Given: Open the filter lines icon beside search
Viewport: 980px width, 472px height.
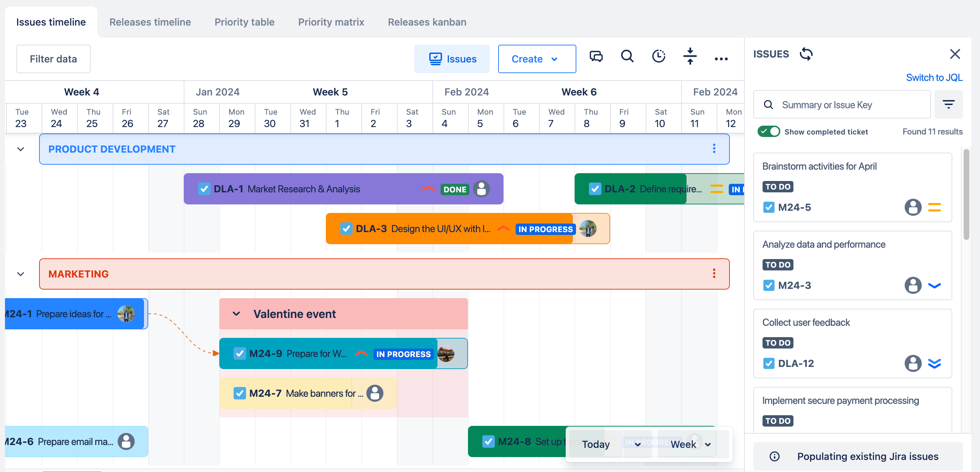Looking at the screenshot, I should click(948, 104).
